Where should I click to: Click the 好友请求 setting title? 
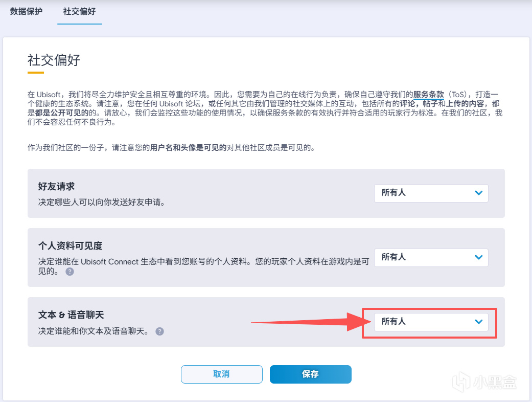pyautogui.click(x=56, y=187)
